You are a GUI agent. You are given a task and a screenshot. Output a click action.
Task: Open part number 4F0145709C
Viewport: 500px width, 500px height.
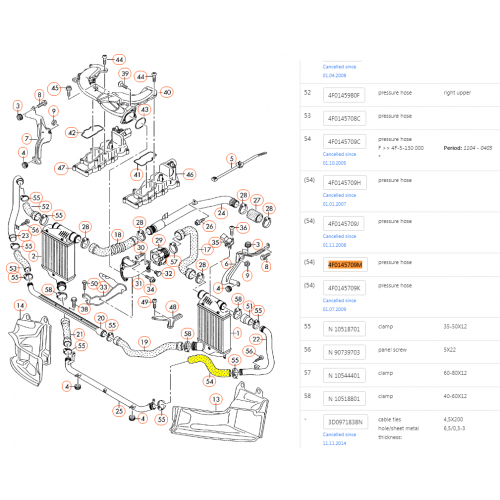tap(344, 142)
